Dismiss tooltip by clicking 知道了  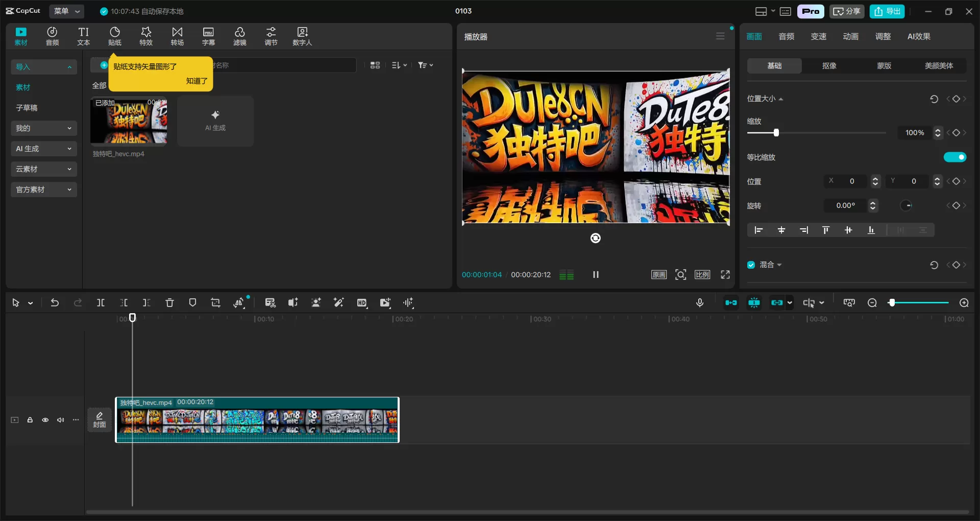pos(197,81)
